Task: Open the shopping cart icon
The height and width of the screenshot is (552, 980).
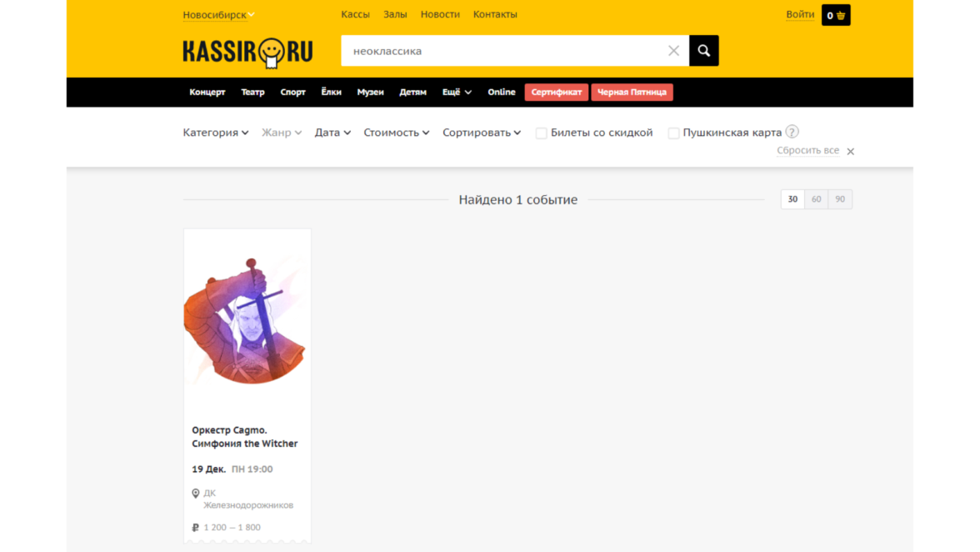Action: tap(836, 15)
